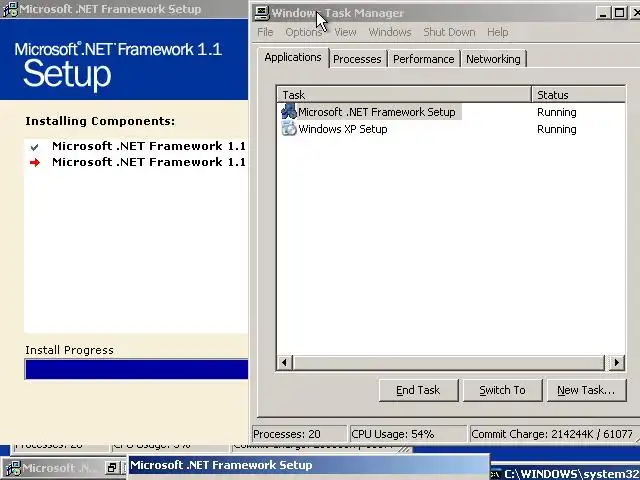Click the red arrow icon beside the current component

point(35,162)
